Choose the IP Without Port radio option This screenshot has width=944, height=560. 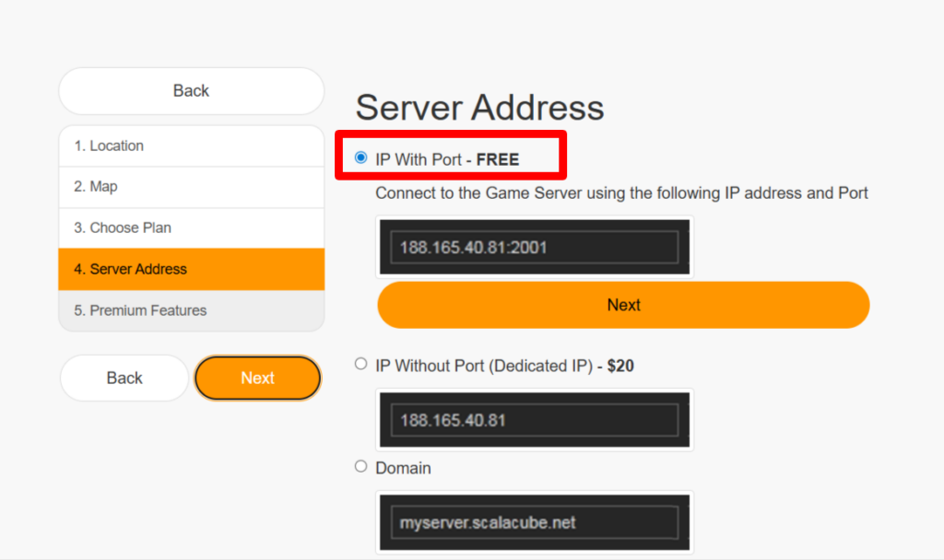click(x=361, y=364)
